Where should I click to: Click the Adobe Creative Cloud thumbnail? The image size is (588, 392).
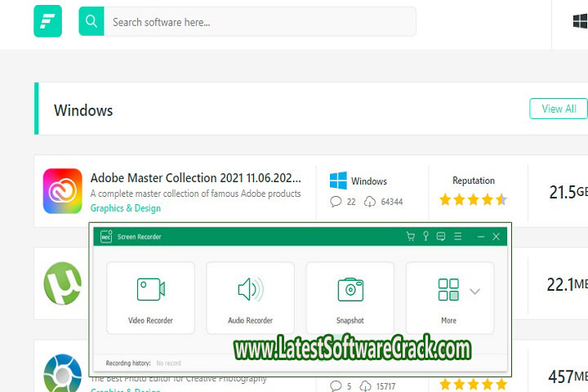63,191
